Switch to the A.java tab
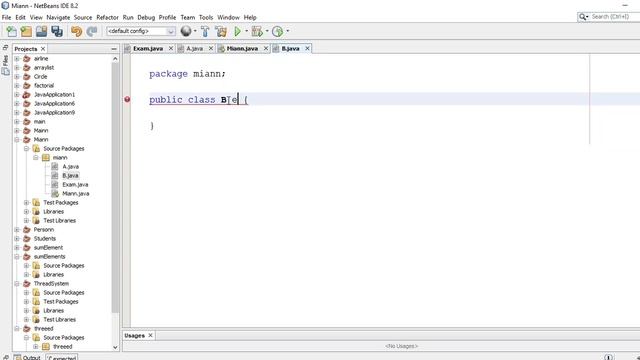The width and height of the screenshot is (640, 360). (194, 49)
